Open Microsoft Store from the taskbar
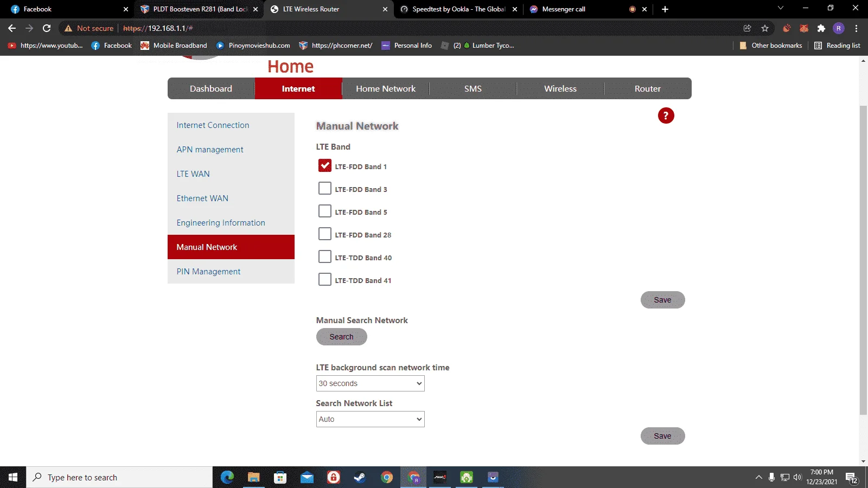Screen dimensions: 868x488 (280, 477)
